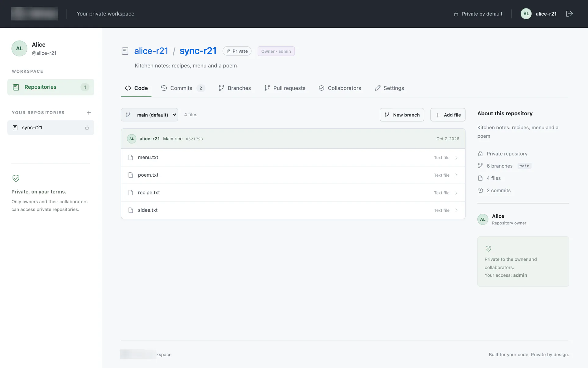Click the sign-out icon in the top bar
This screenshot has width=588, height=368.
click(x=569, y=14)
